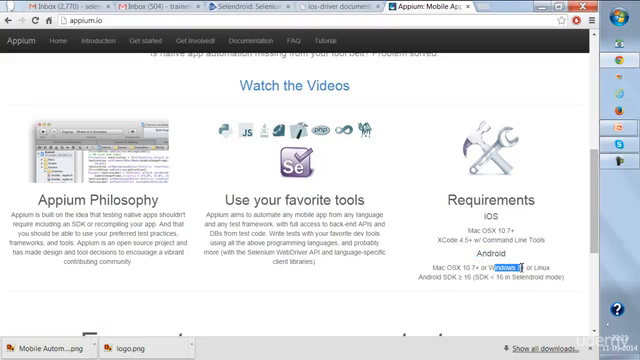The height and width of the screenshot is (360, 640).
Task: Click the Android subheading
Action: [x=491, y=253]
